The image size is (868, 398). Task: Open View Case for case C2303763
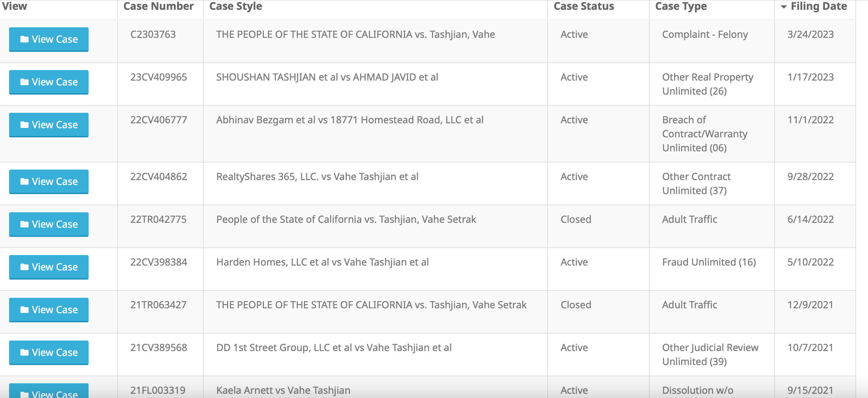(49, 39)
